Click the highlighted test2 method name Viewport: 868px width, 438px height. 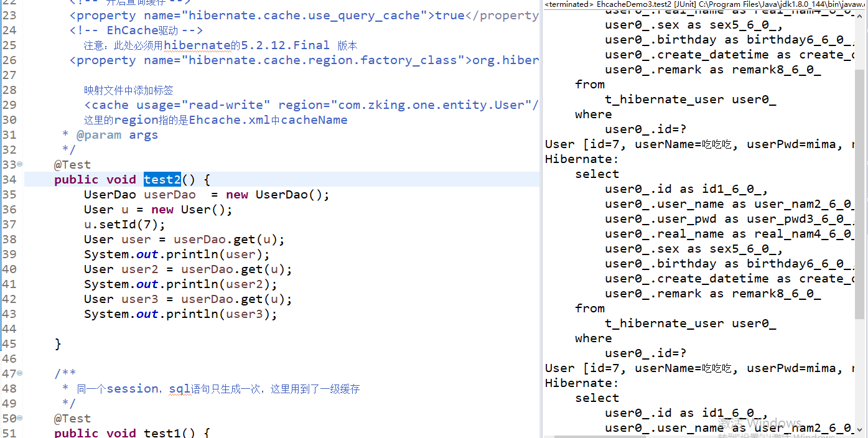tap(162, 179)
